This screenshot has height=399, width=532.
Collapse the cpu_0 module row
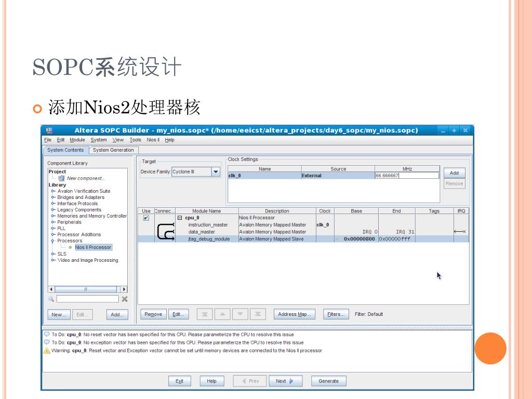pyautogui.click(x=180, y=218)
